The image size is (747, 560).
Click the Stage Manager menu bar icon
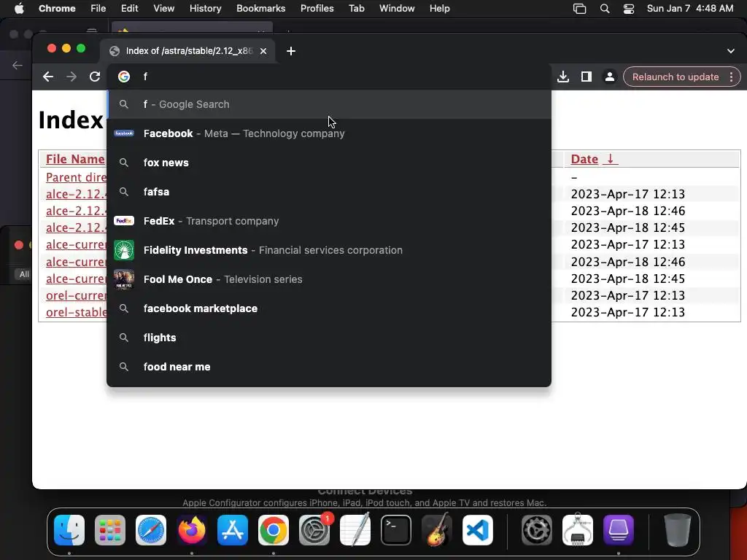click(x=579, y=9)
